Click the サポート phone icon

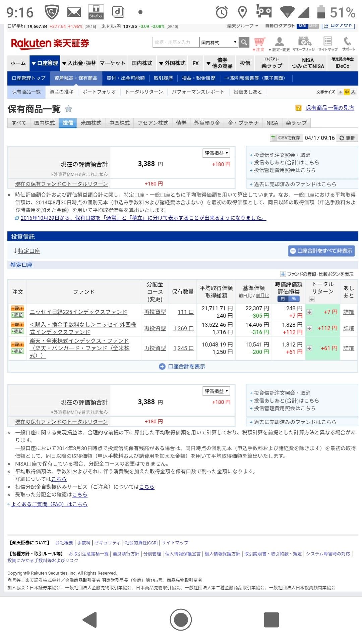(x=348, y=44)
